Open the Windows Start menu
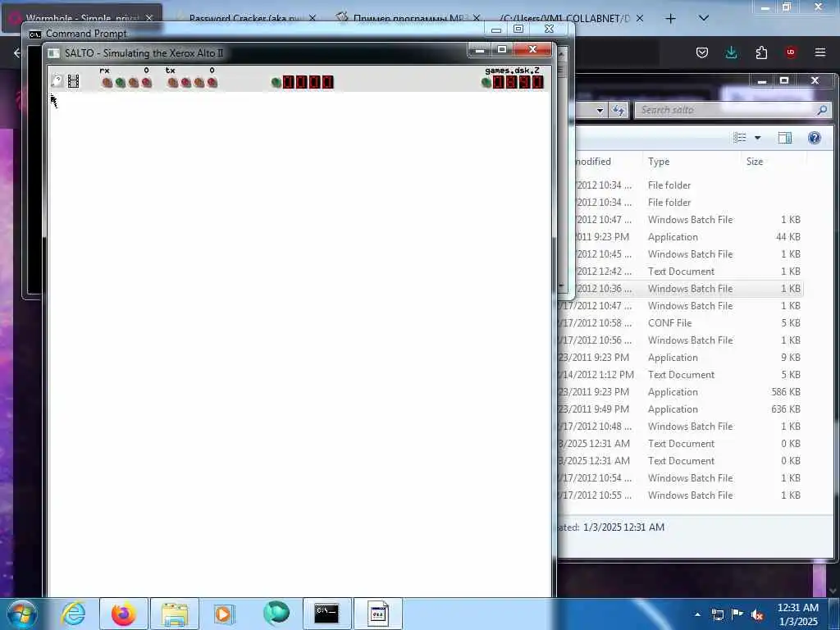 click(22, 614)
